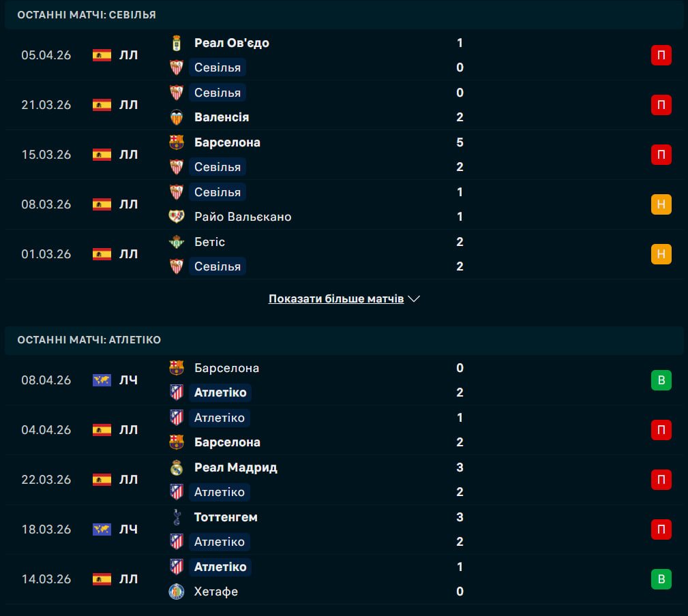Image resolution: width=688 pixels, height=616 pixels.
Task: Click the Real Madrid crest icon
Action: click(x=177, y=467)
